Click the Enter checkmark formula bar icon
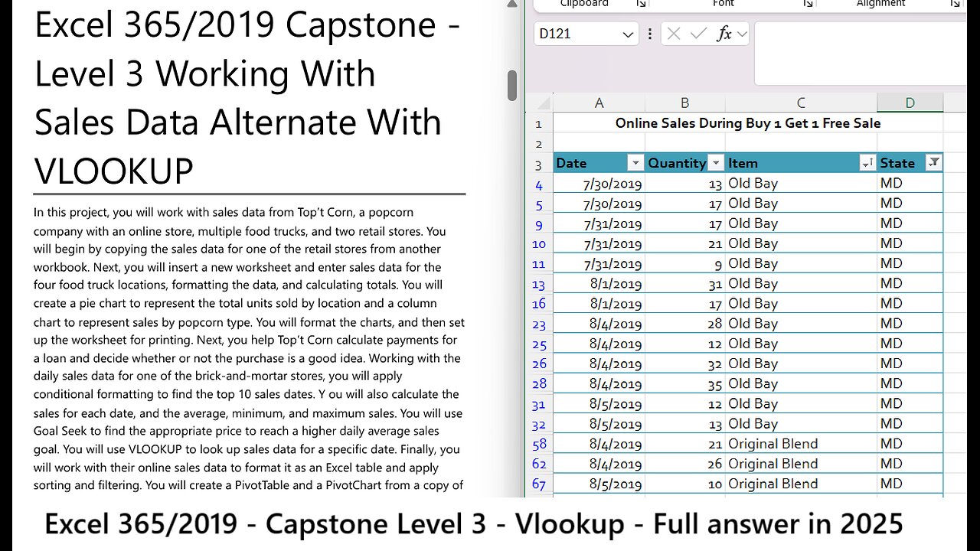980x551 pixels. click(698, 34)
